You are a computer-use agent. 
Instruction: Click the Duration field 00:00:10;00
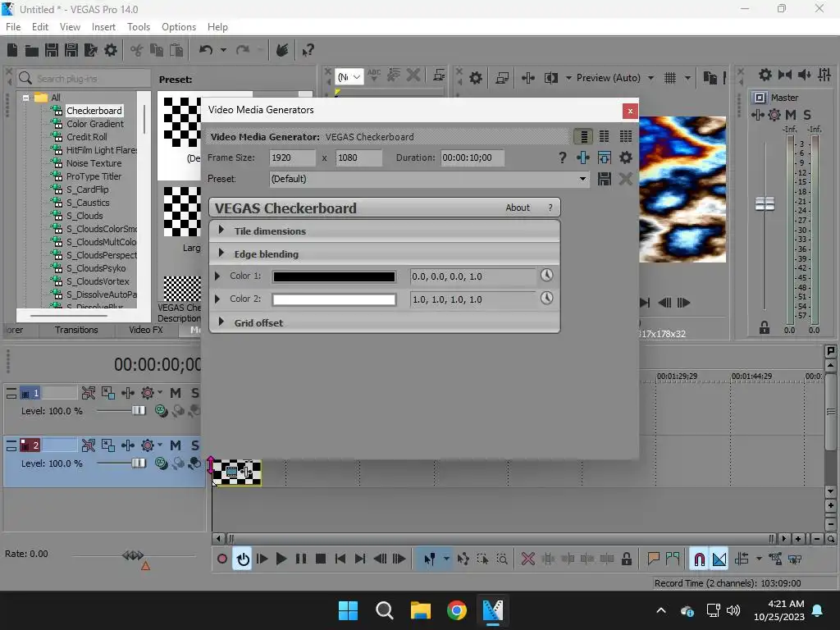[472, 157]
